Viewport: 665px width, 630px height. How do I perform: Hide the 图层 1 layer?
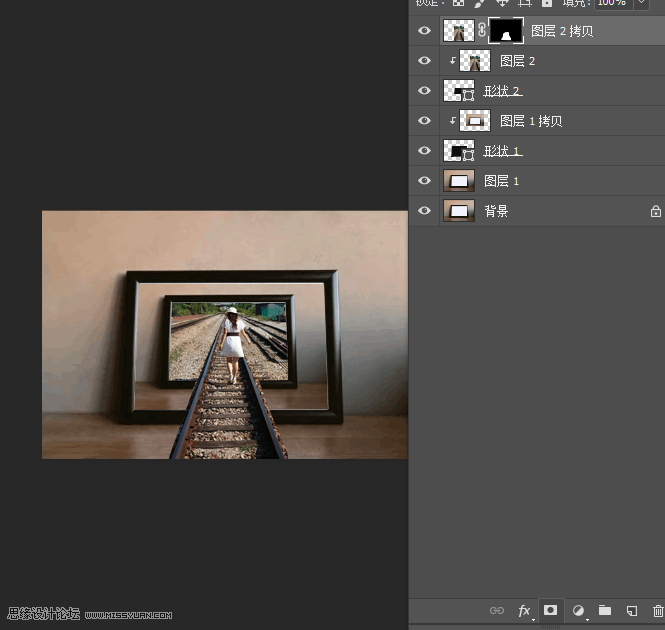[x=424, y=181]
